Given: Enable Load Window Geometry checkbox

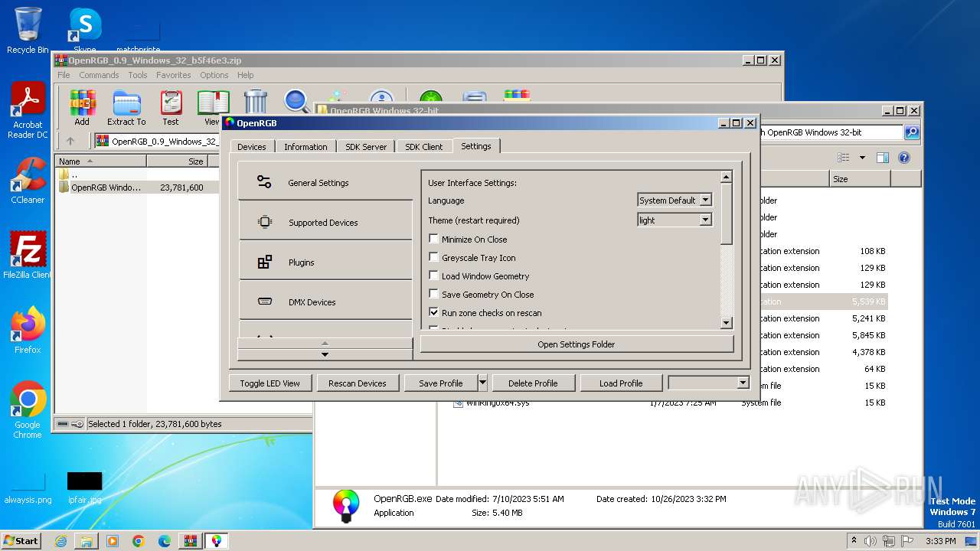Looking at the screenshot, I should click(x=434, y=275).
